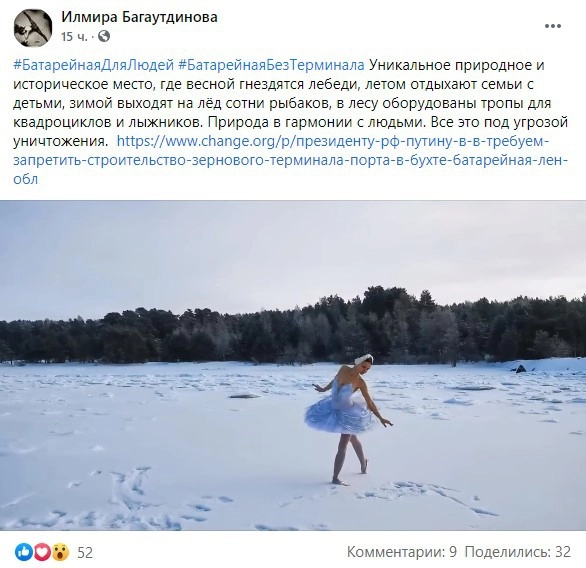
Task: Click the ballerina's blue tutu in photo
Action: point(339,413)
